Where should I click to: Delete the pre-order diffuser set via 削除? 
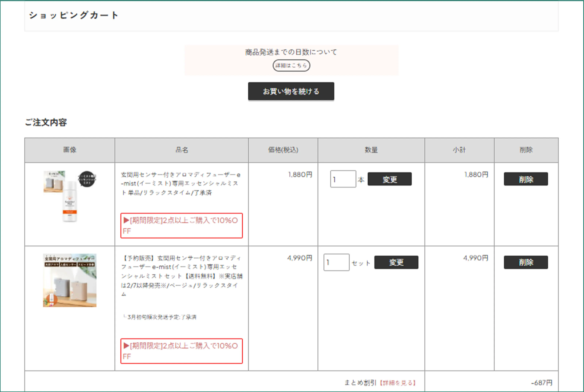pyautogui.click(x=526, y=262)
